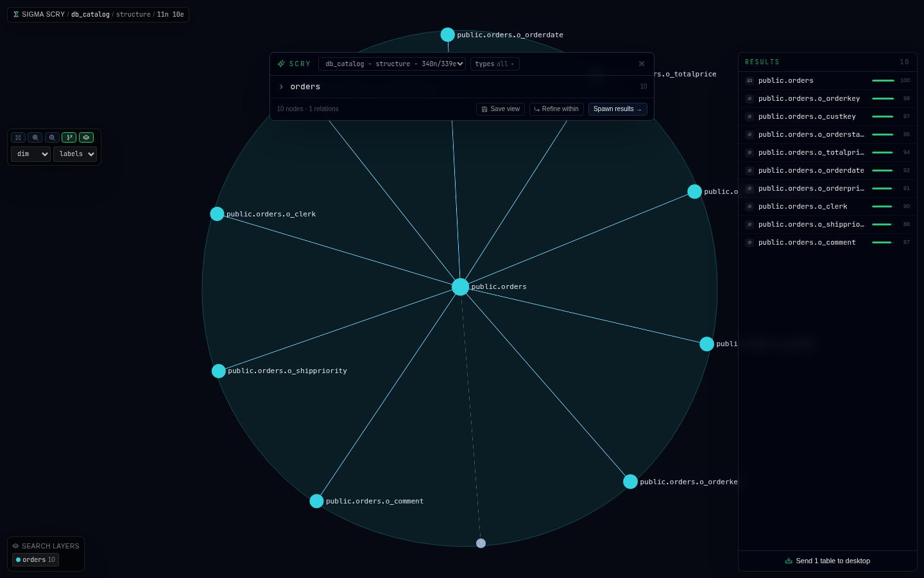Click the 10 nodes · 1 relations status text
Screen dimensions: 924x578
tap(307, 109)
